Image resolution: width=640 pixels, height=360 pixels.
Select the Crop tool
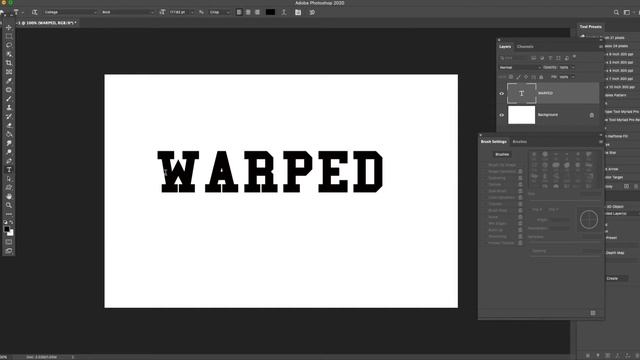pos(9,63)
